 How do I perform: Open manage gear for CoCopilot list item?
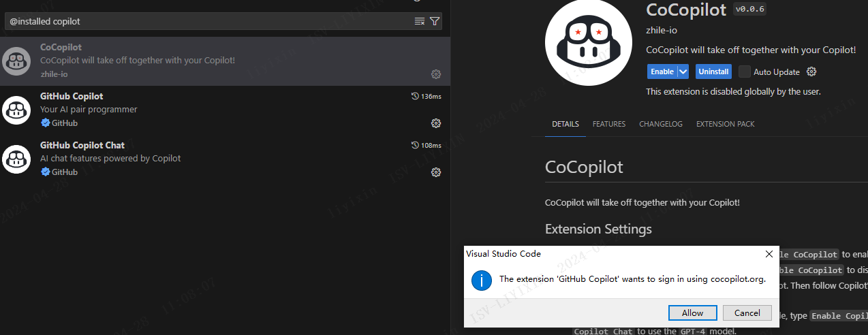click(436, 74)
